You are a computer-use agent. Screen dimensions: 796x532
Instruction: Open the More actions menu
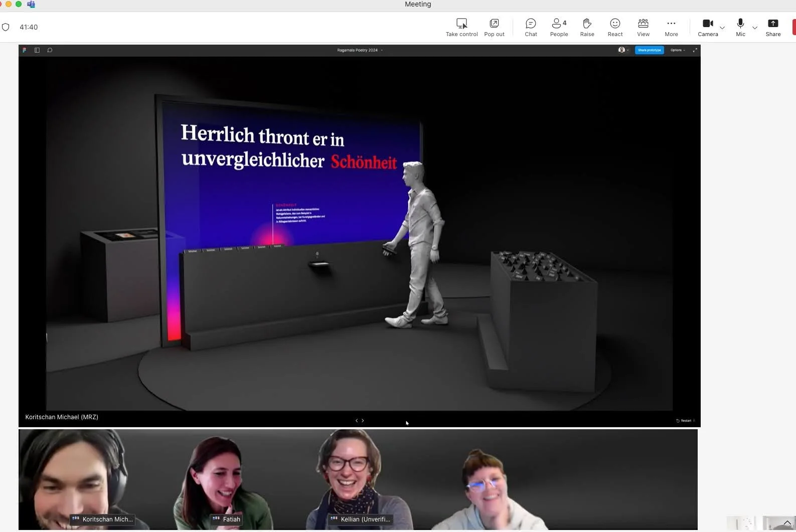[x=671, y=28]
